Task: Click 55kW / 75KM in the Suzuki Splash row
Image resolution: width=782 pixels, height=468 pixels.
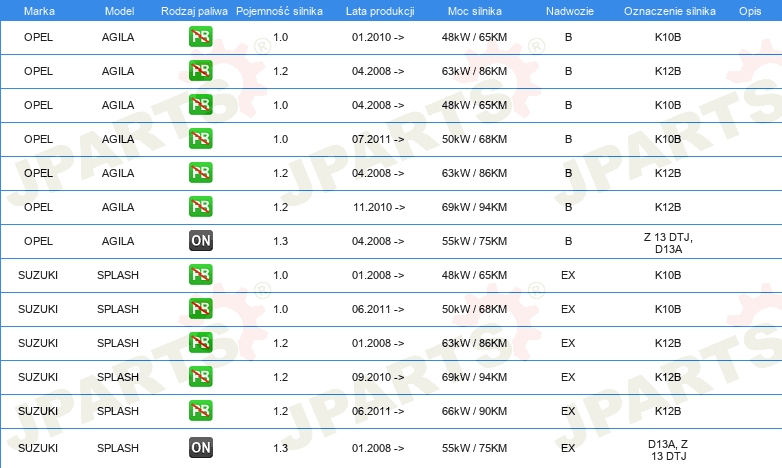Action: coord(474,448)
